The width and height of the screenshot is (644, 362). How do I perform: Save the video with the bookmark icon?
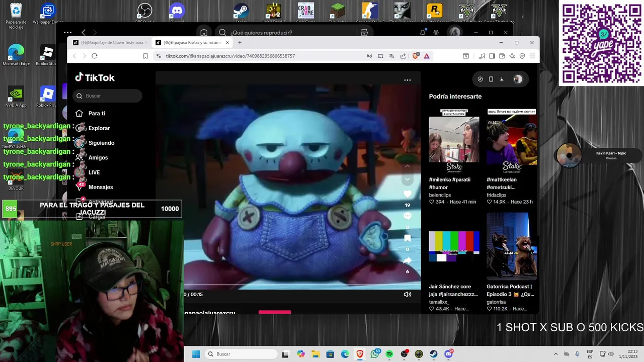(x=408, y=238)
